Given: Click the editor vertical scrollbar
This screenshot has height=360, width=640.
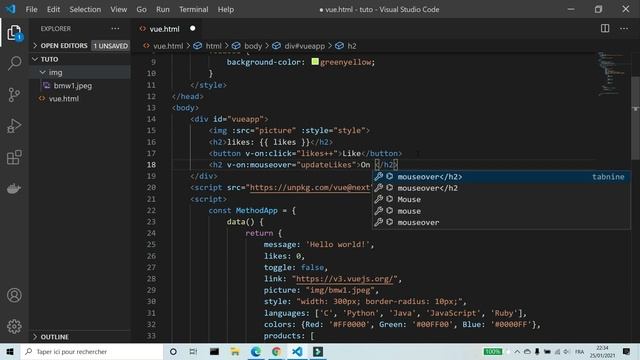Looking at the screenshot, I should [x=635, y=118].
